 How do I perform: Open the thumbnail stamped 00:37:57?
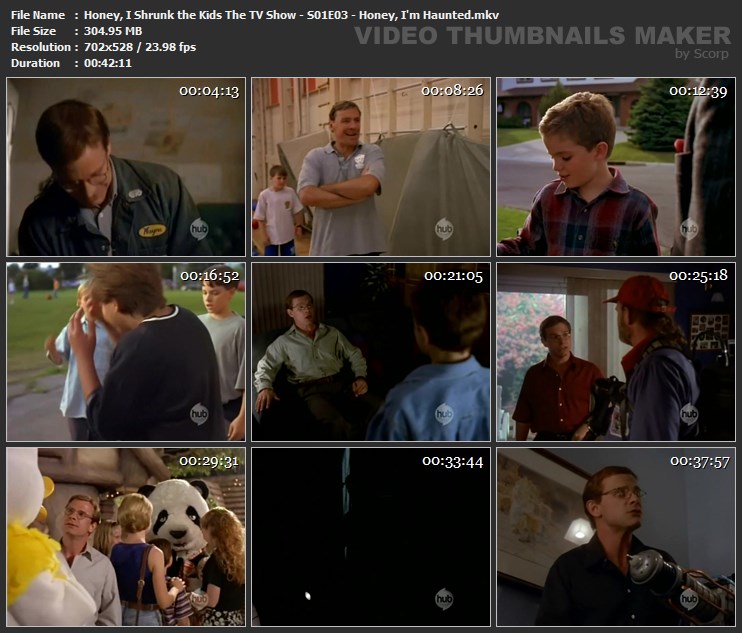[616, 537]
